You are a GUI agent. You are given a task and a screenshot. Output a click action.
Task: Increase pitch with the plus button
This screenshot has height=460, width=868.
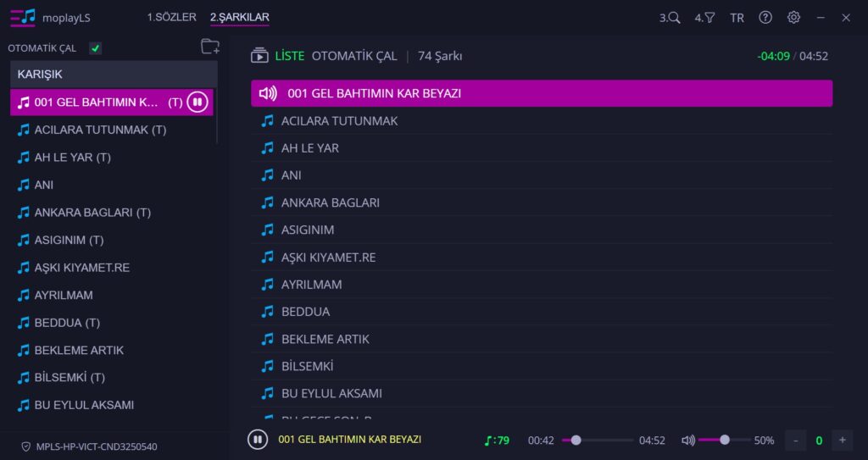pos(842,440)
